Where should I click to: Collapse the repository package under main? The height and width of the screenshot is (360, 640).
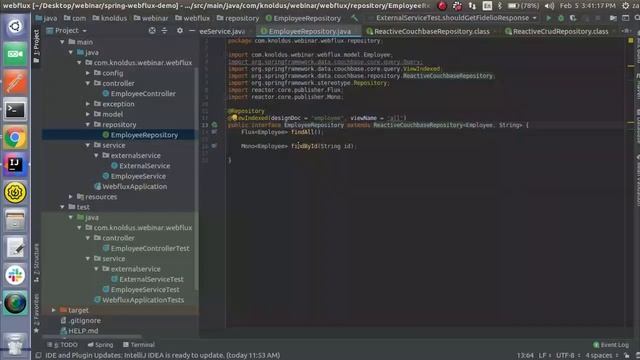(88, 124)
